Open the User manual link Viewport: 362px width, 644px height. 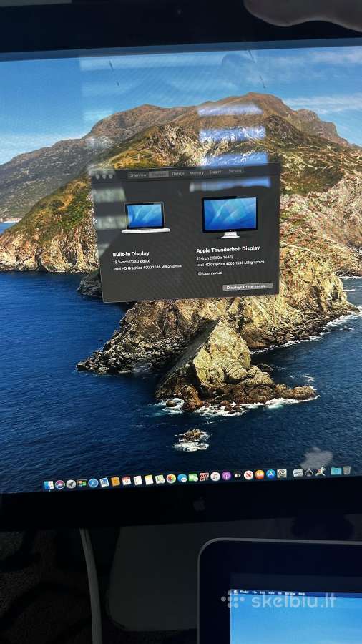(210, 273)
